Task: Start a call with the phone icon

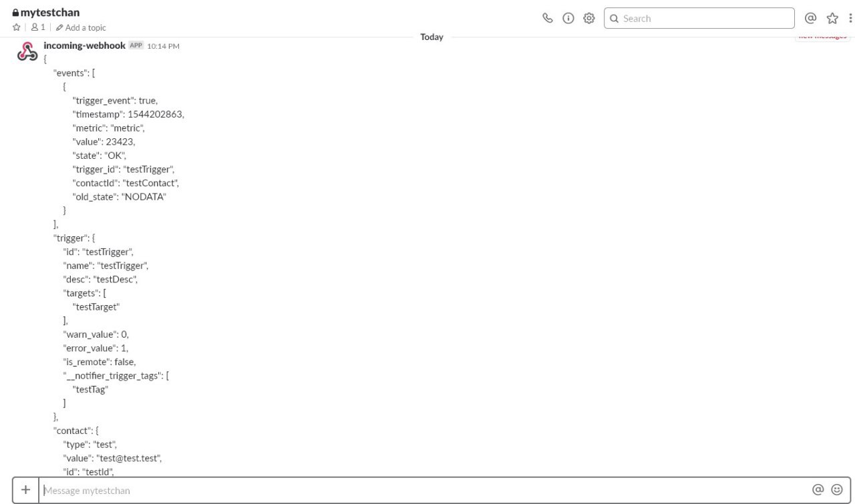Action: pyautogui.click(x=548, y=18)
